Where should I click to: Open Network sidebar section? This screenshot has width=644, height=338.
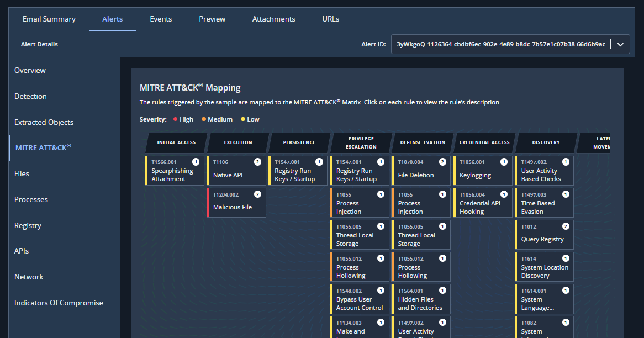29,277
